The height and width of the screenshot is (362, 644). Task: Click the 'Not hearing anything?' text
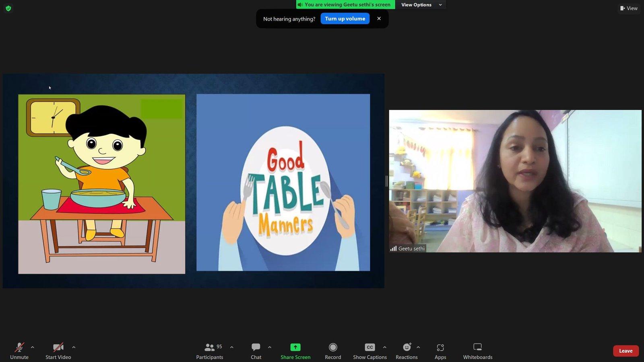tap(289, 19)
